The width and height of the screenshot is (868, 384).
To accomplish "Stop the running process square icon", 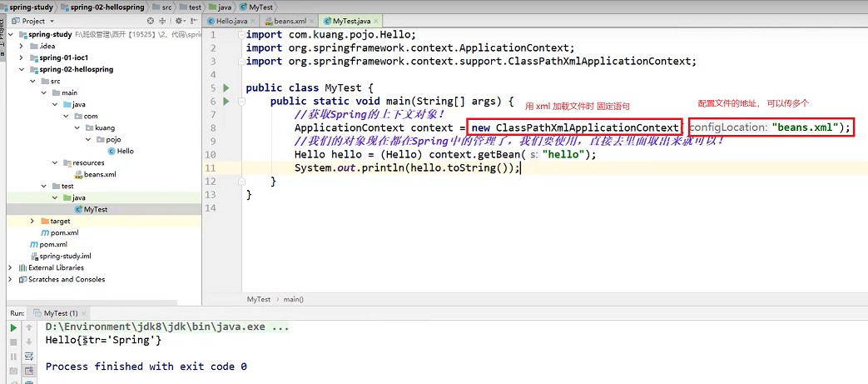I will coord(14,342).
